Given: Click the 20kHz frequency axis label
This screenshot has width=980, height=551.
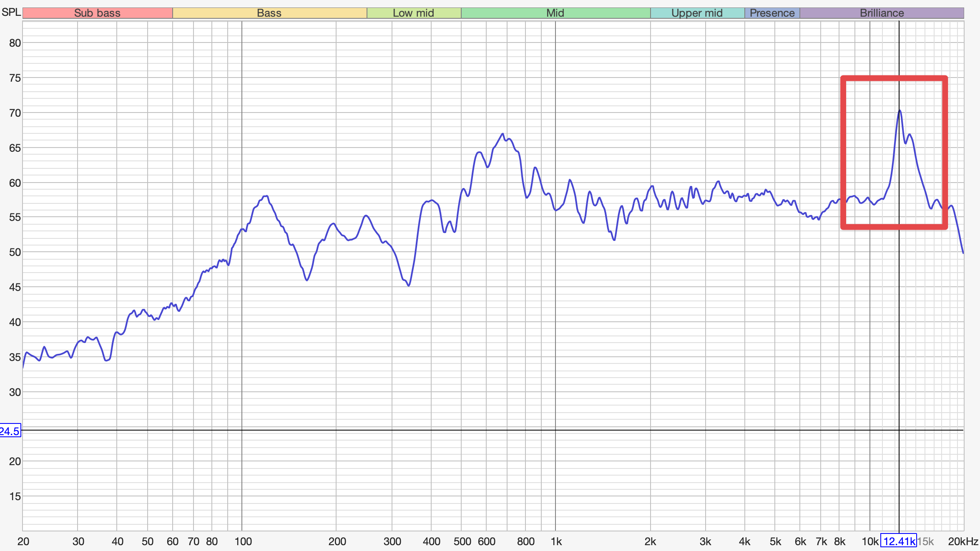Looking at the screenshot, I should point(963,541).
